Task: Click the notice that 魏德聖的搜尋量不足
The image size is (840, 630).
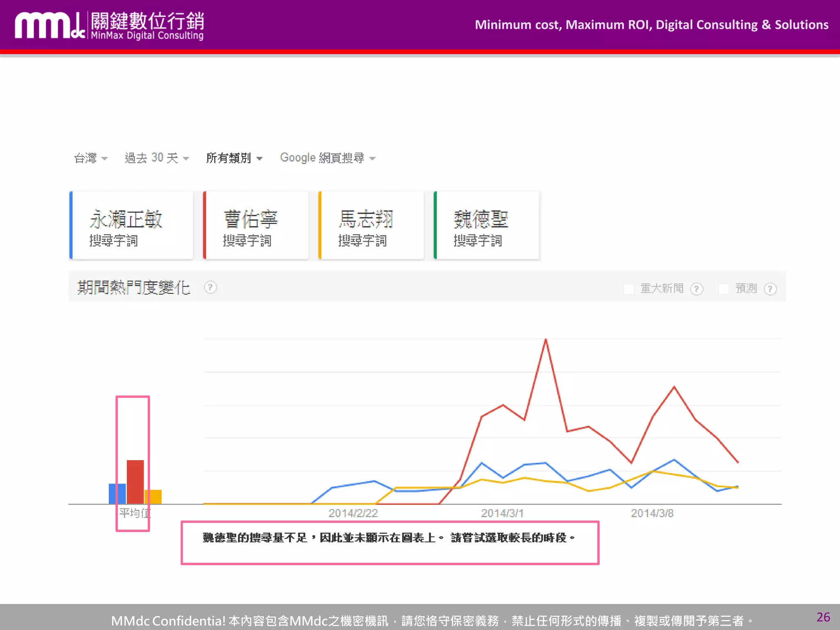Action: click(389, 538)
